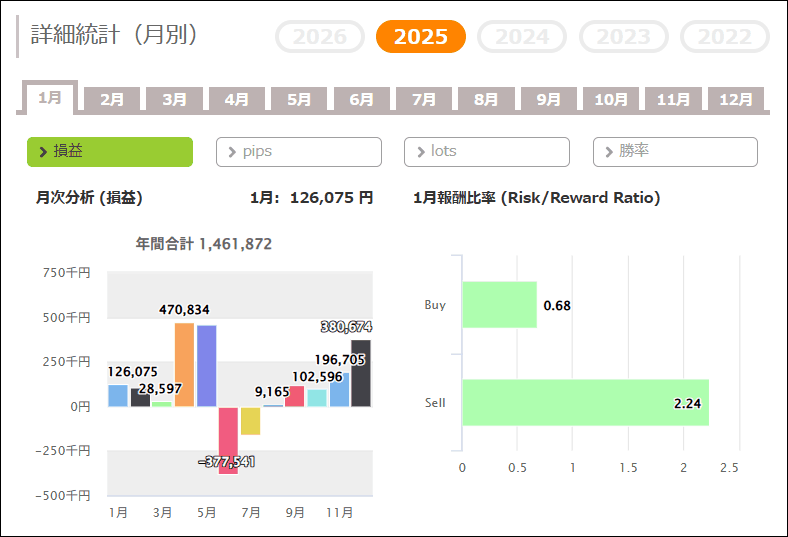Screen dimensions: 788x537
Task: Open the 5月 month tab
Action: tap(299, 99)
